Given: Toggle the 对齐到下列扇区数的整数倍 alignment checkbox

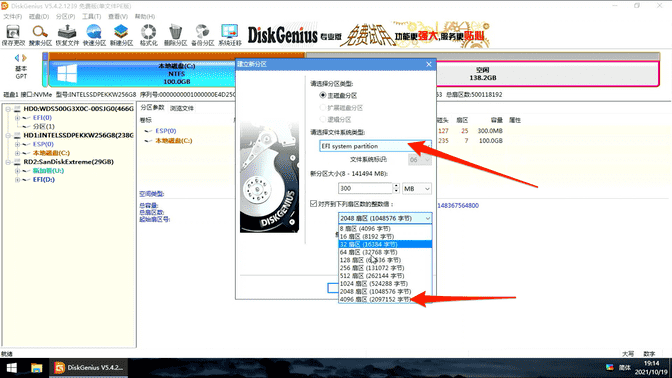Looking at the screenshot, I should pos(314,204).
